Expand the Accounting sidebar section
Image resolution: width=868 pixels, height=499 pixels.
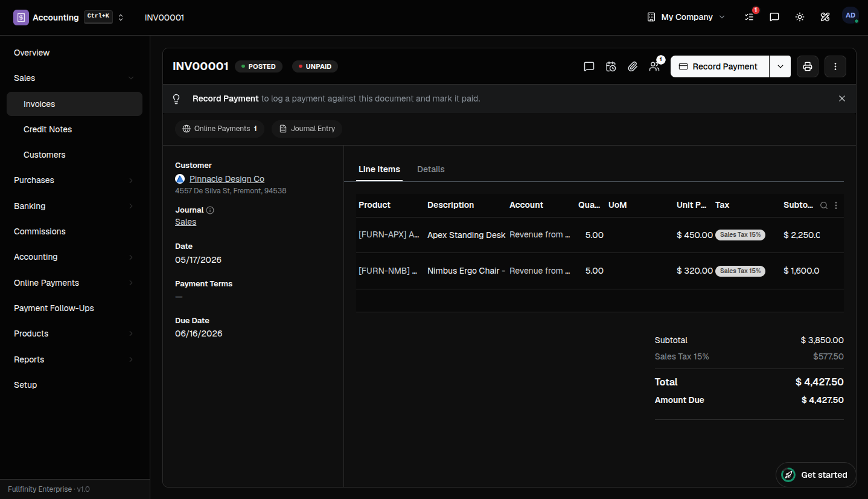pyautogui.click(x=74, y=257)
